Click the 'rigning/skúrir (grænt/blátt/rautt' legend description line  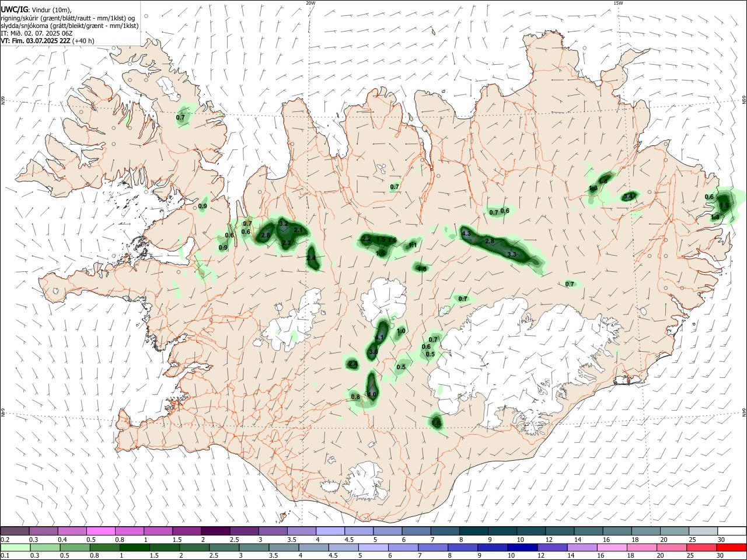(x=68, y=18)
